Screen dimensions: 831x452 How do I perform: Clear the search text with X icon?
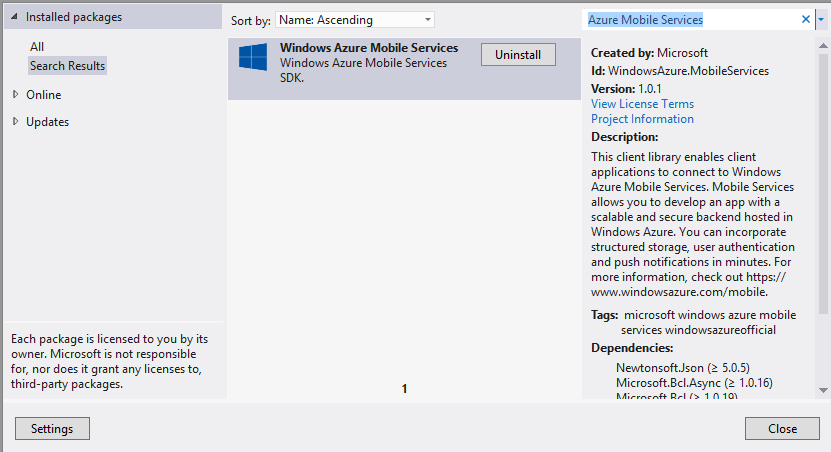pos(806,20)
